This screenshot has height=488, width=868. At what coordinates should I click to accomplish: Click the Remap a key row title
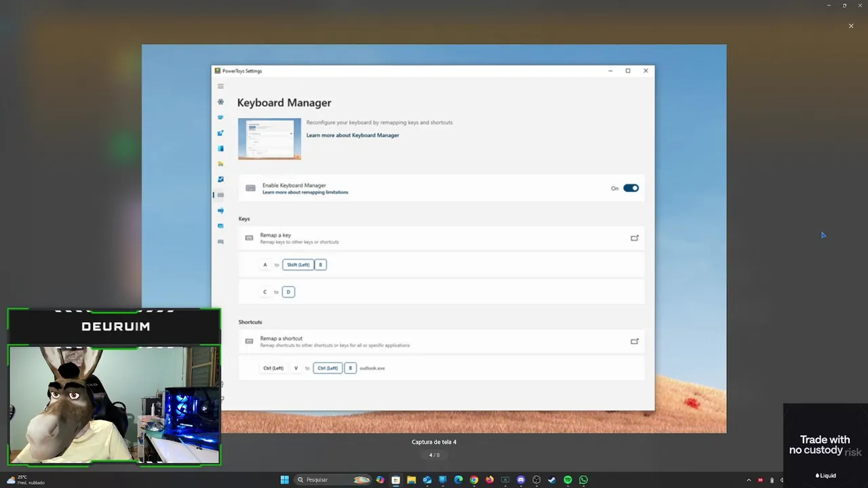point(275,235)
